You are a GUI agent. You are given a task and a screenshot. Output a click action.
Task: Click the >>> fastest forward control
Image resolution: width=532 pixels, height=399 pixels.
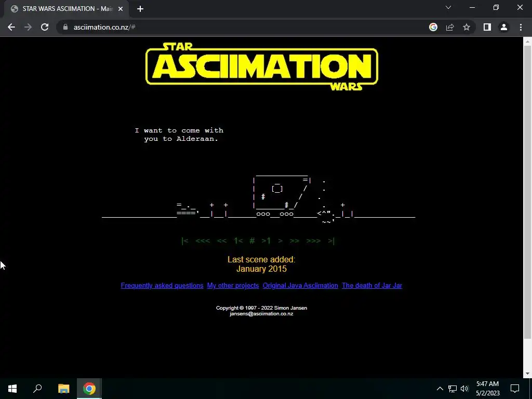[x=313, y=241]
